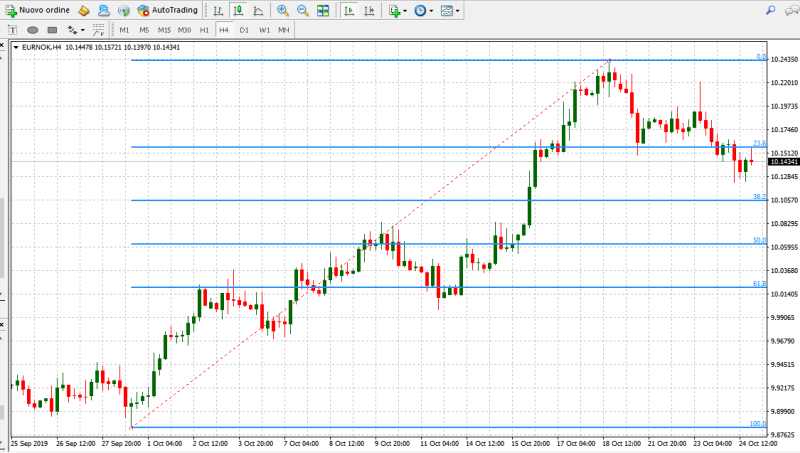Image resolution: width=800 pixels, height=453 pixels.
Task: Zoom out of the chart
Action: 302,10
